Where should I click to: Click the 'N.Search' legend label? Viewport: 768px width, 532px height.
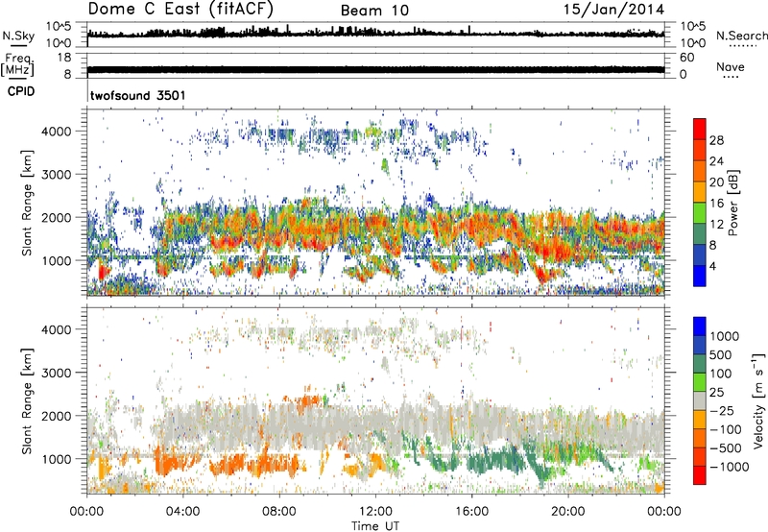click(741, 36)
